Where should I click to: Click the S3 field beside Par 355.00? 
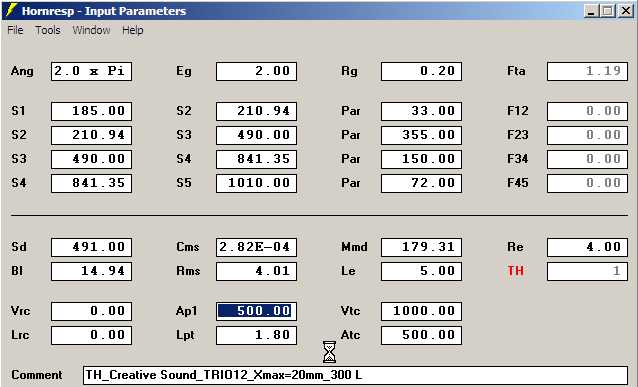pyautogui.click(x=256, y=136)
